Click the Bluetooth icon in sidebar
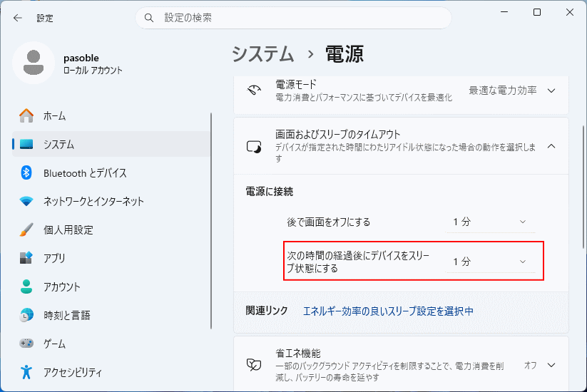 coord(26,172)
